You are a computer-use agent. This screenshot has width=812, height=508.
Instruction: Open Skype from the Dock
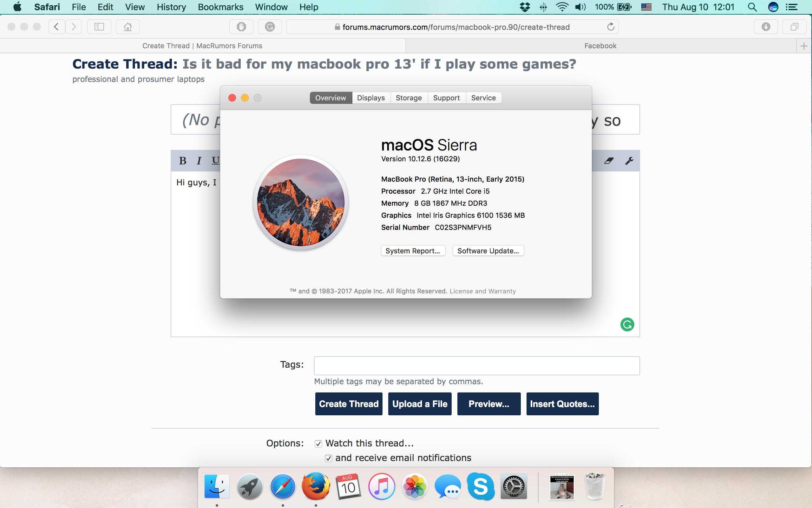pos(481,486)
